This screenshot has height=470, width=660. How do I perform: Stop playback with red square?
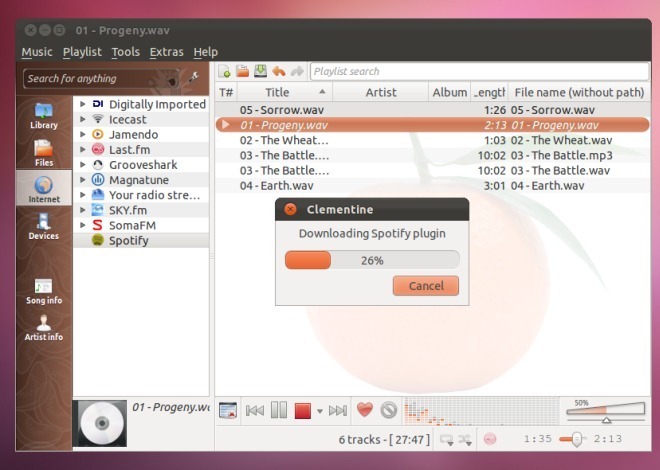pos(303,411)
